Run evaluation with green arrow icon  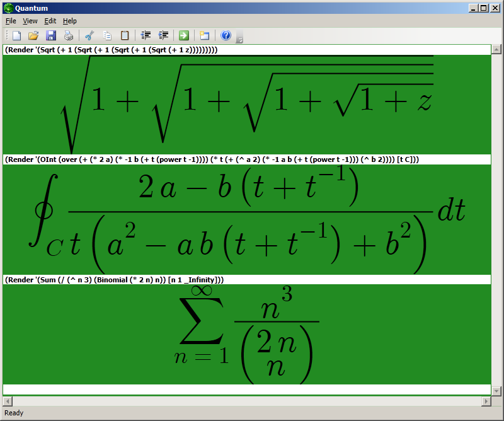[184, 35]
